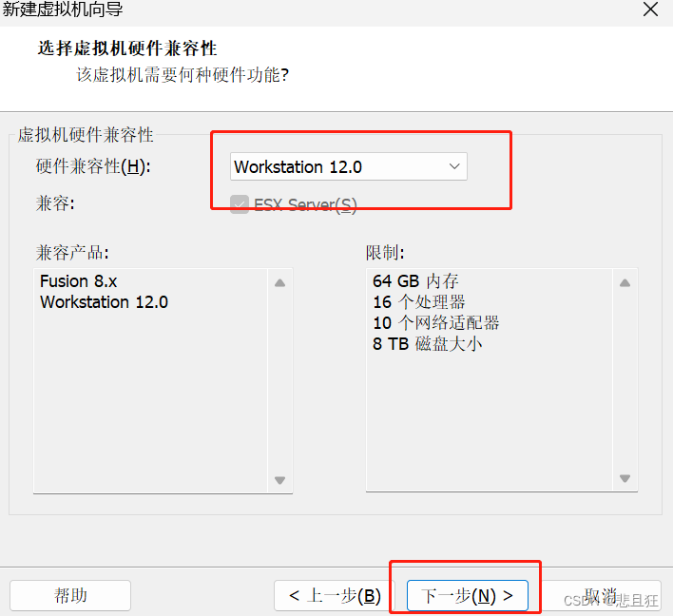Viewport: 673px width, 616px height.
Task: Close the new virtual machine wizard
Action: [651, 9]
